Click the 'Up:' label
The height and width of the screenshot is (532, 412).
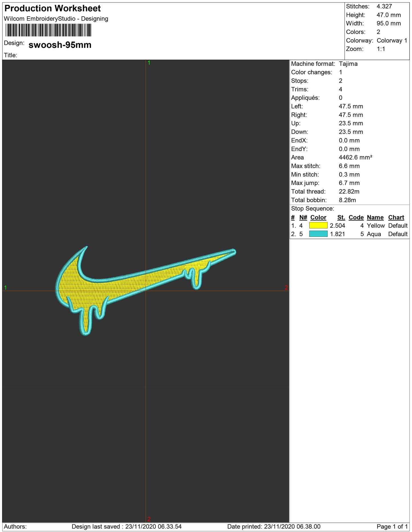(296, 123)
